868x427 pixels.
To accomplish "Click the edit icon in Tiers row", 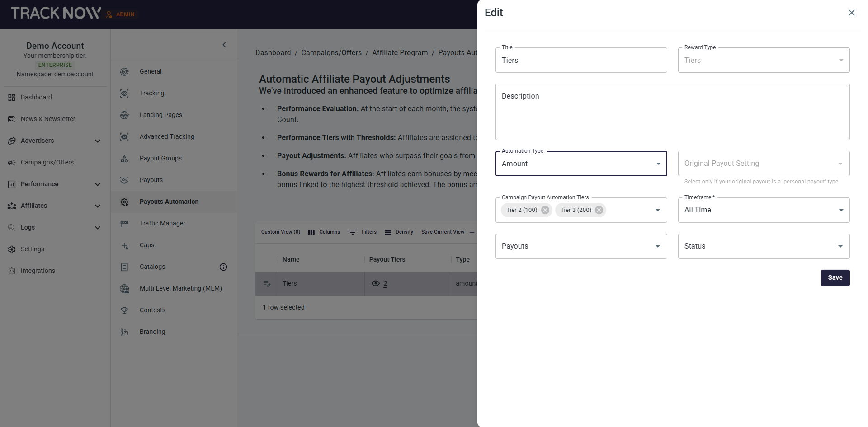I will pyautogui.click(x=267, y=284).
